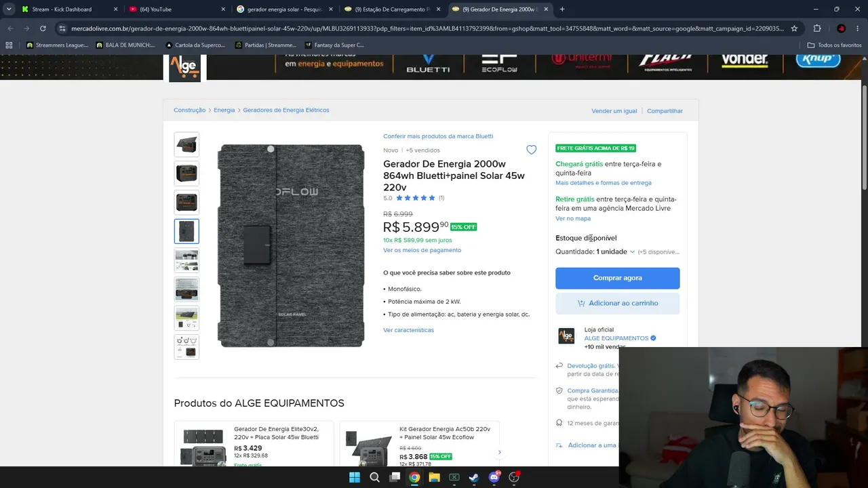The width and height of the screenshot is (868, 488).
Task: Click Ver os meios de pagamento
Action: click(422, 250)
